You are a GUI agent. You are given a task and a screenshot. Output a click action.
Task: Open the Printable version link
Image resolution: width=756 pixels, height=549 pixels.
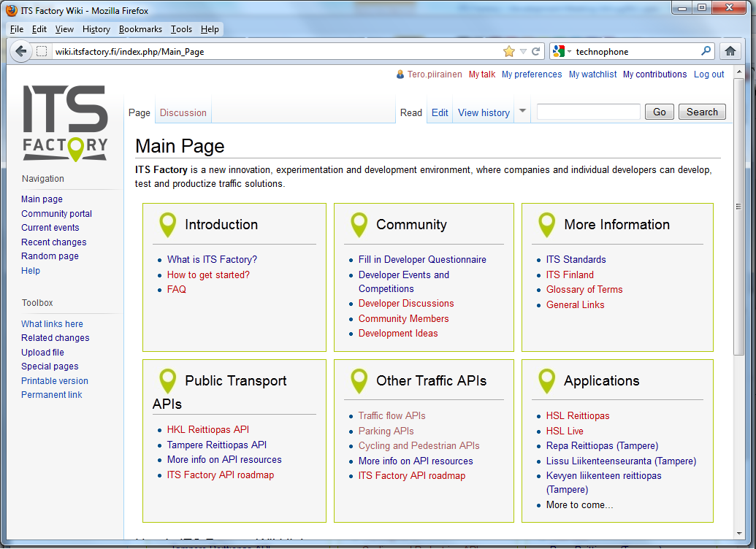(x=55, y=381)
